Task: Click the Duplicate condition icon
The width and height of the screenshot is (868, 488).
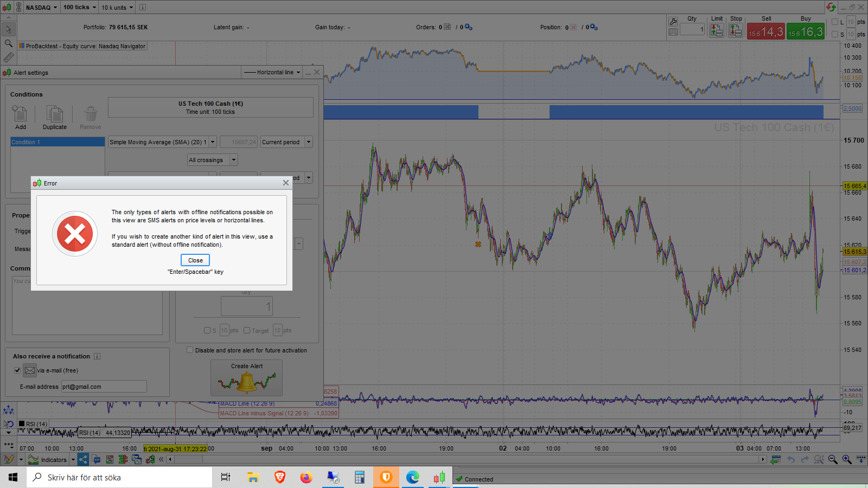Action: pos(55,114)
